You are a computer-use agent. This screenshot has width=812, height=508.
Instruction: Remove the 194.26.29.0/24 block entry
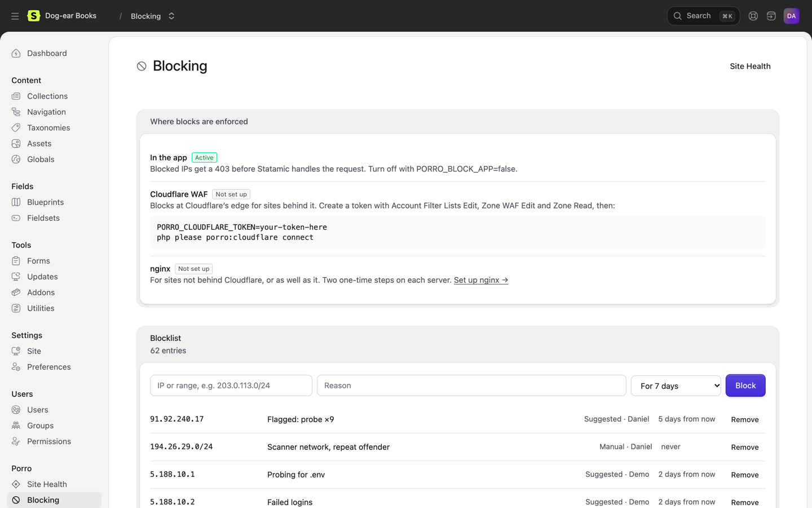744,448
